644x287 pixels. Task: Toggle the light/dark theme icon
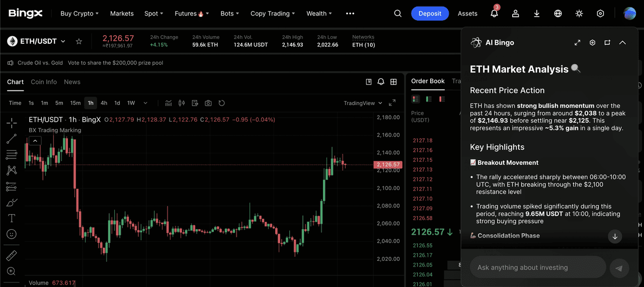(x=579, y=14)
